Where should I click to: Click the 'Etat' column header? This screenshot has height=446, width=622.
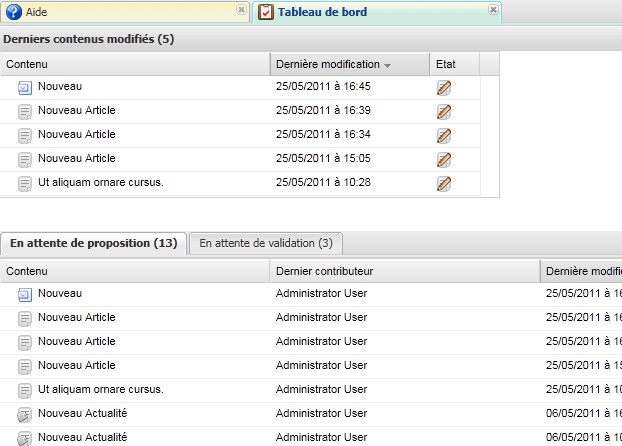coord(446,64)
